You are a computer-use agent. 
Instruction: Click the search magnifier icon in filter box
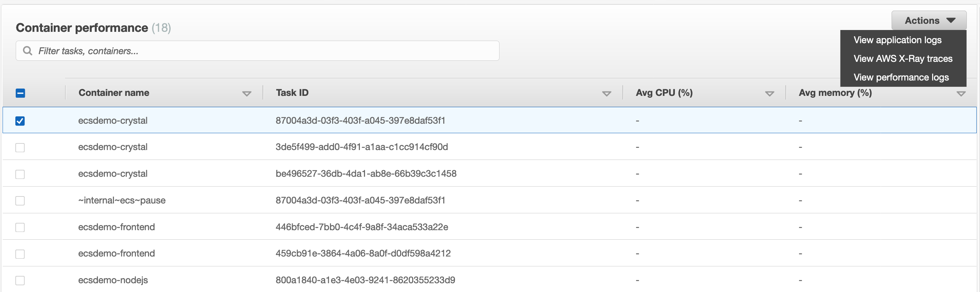click(x=27, y=51)
